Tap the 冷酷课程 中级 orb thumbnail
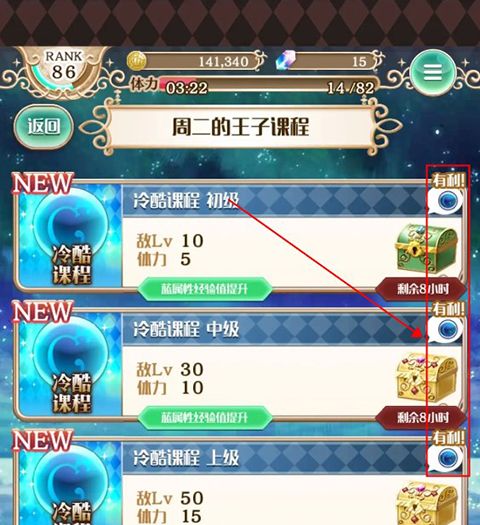Image resolution: width=480 pixels, height=525 pixels. point(71,366)
